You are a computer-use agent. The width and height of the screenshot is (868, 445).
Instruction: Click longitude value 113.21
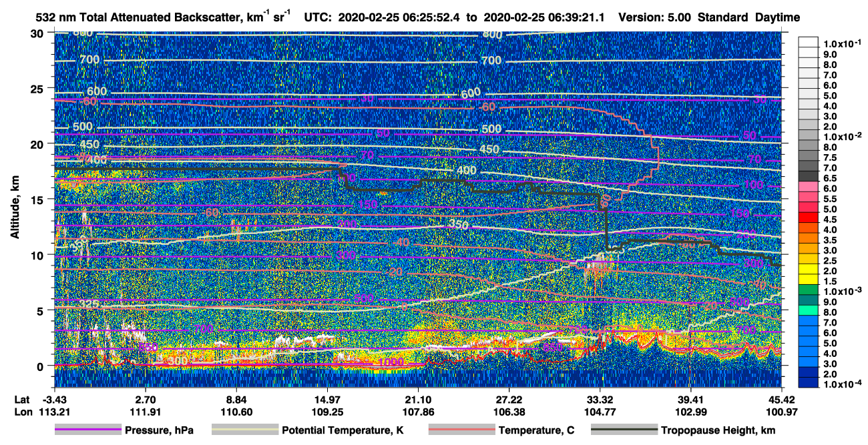pos(55,412)
